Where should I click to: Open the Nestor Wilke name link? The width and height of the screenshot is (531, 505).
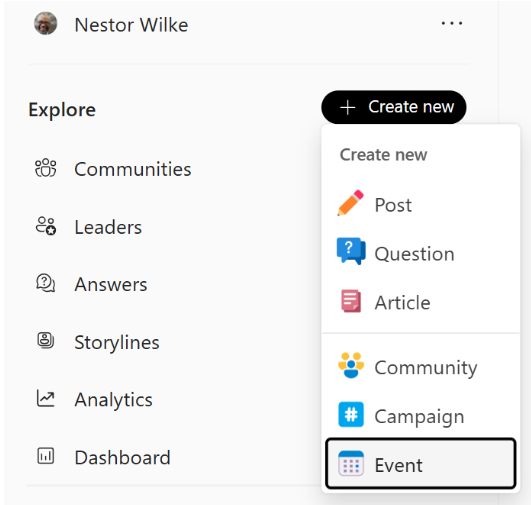131,25
